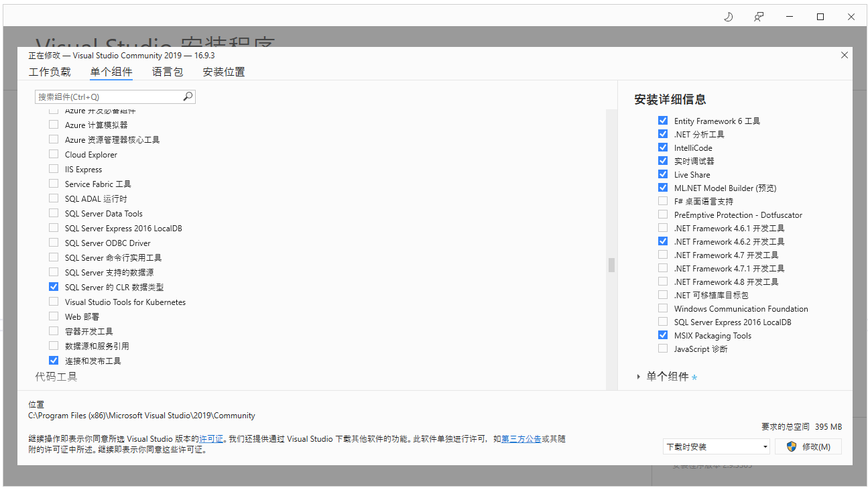Open the 第三方公告 link
Viewport: 868px width, 490px height.
pos(521,439)
